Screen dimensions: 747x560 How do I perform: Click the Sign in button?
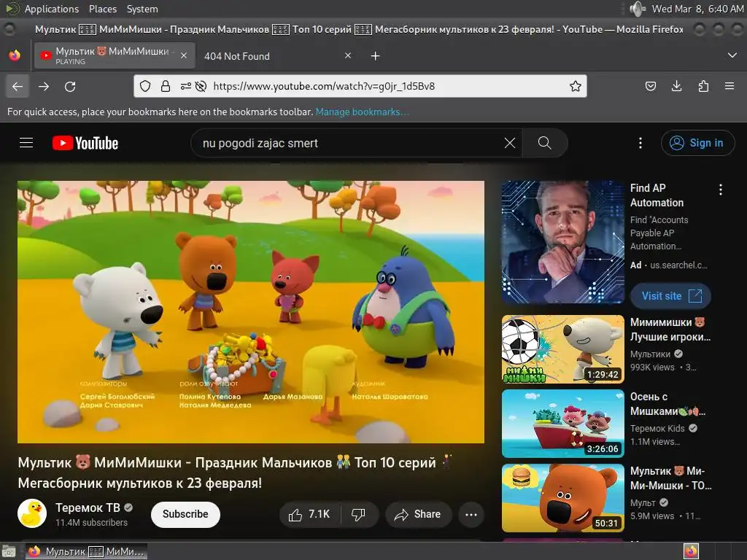(x=698, y=143)
